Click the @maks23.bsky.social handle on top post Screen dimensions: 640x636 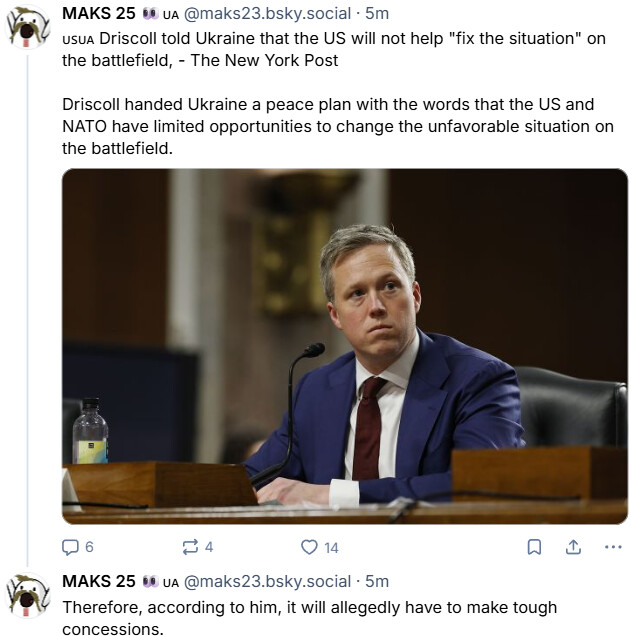268,13
